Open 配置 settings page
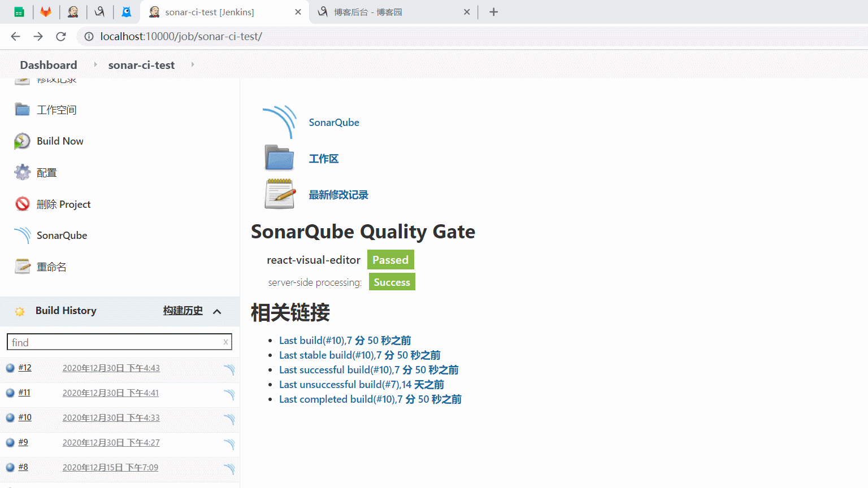The height and width of the screenshot is (488, 868). [46, 173]
